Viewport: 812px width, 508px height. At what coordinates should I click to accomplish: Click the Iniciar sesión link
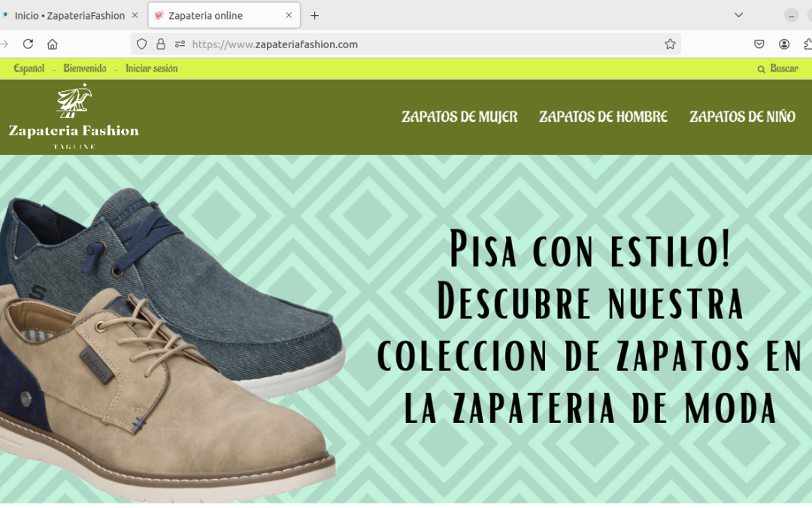(x=152, y=68)
